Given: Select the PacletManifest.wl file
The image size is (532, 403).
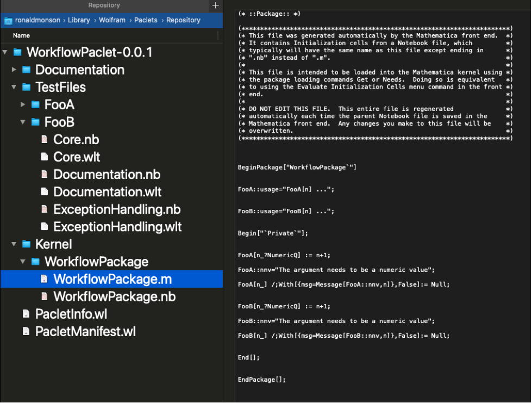Looking at the screenshot, I should coord(85,331).
